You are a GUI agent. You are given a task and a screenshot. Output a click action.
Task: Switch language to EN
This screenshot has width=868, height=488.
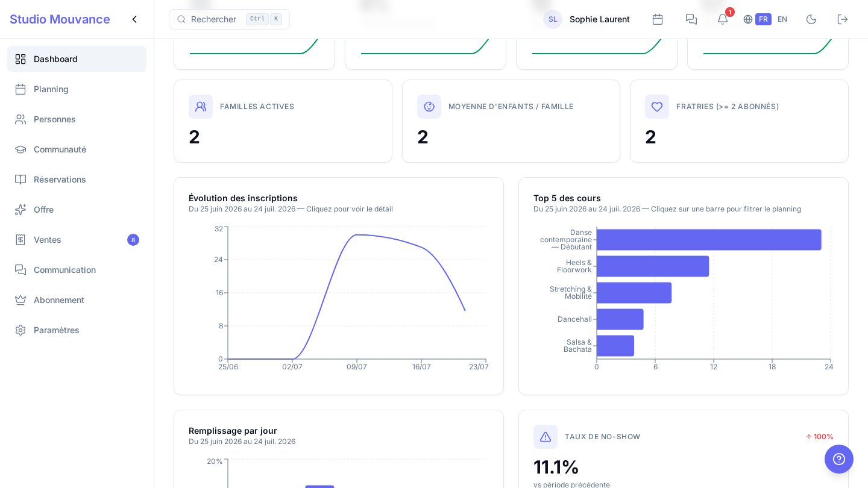pyautogui.click(x=782, y=19)
